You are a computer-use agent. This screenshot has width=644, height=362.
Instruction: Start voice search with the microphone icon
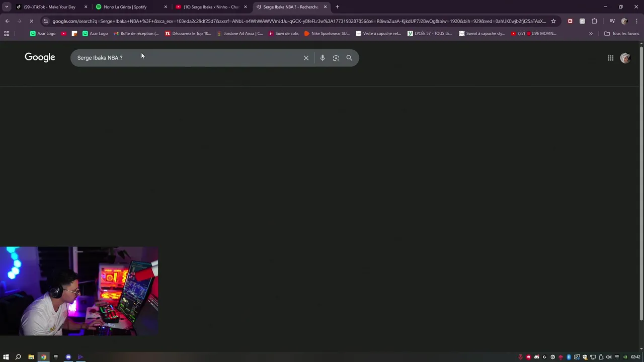(323, 58)
